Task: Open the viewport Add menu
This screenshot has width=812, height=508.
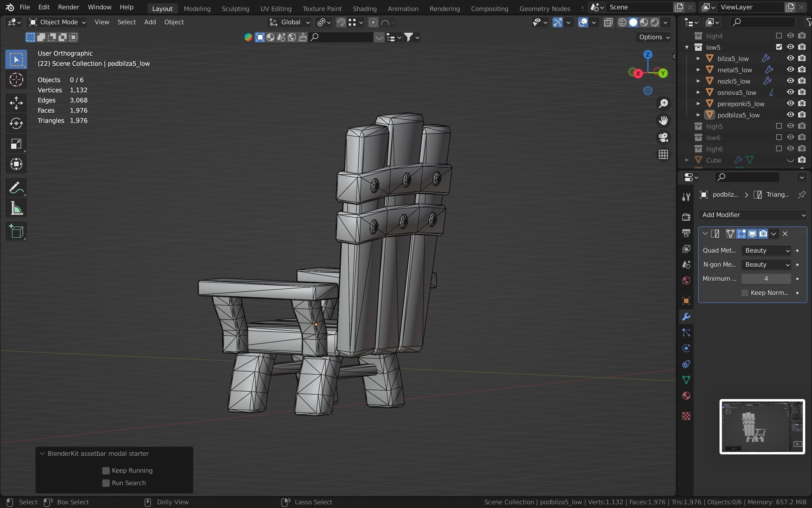Action: (150, 22)
